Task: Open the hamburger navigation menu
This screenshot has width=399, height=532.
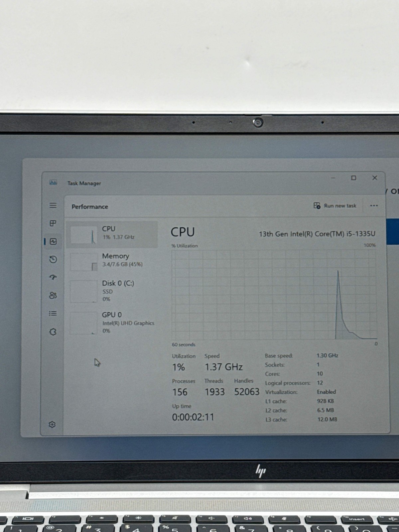Action: click(x=53, y=205)
